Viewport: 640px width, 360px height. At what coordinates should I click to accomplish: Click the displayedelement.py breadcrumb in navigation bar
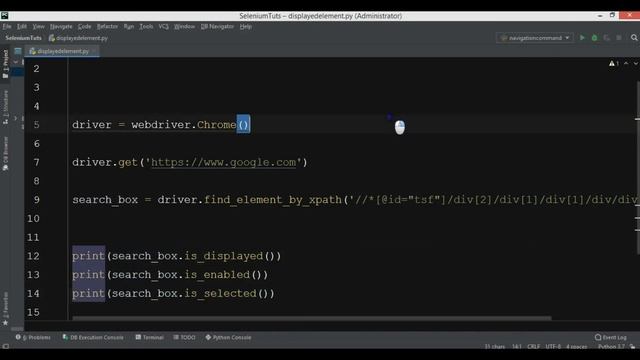point(78,38)
